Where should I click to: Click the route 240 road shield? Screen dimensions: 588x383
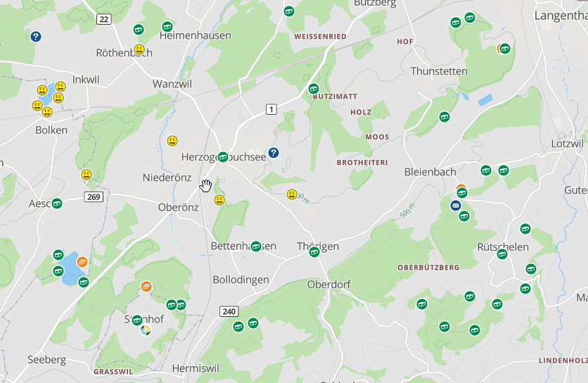click(229, 311)
